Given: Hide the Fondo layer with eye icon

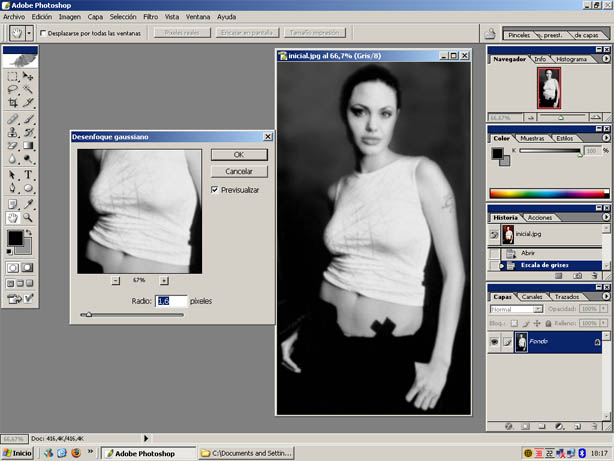Looking at the screenshot, I should [x=496, y=341].
